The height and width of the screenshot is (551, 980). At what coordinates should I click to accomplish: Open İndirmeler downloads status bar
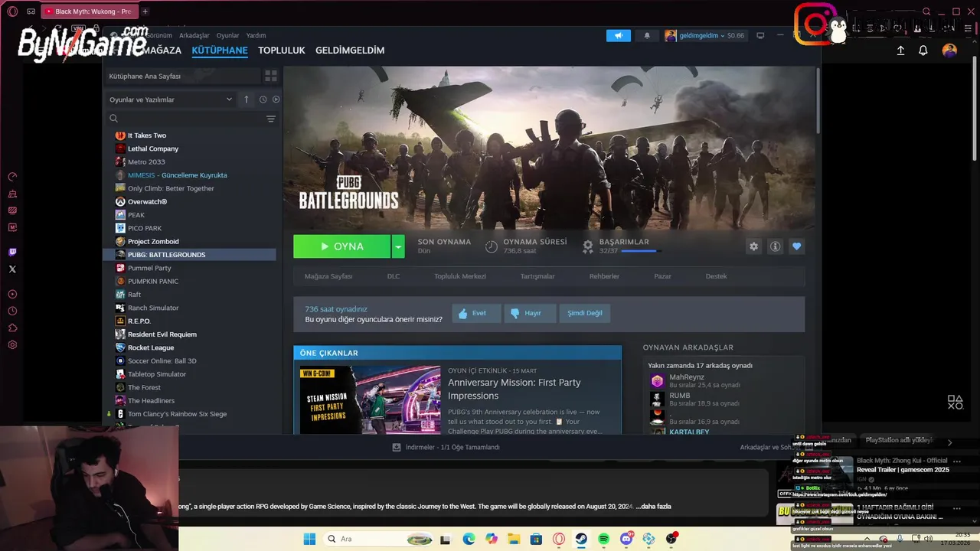446,447
